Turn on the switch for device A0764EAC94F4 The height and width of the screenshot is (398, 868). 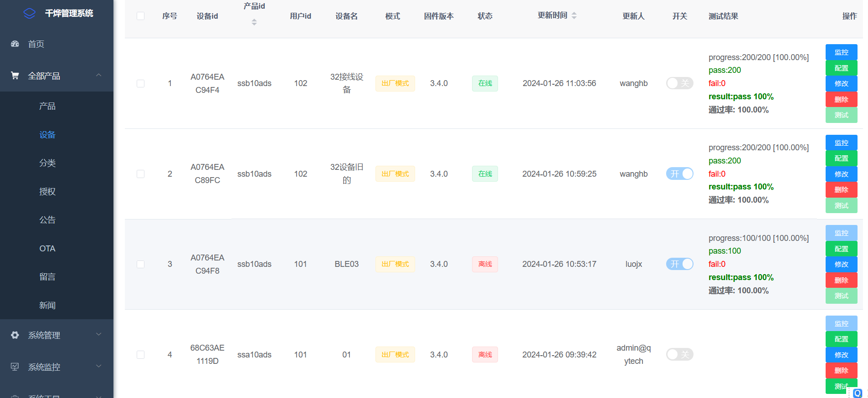point(680,83)
